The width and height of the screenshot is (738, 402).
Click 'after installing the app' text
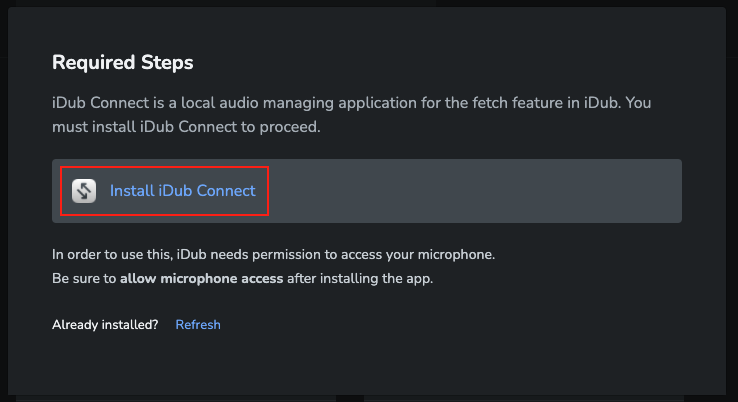click(x=360, y=278)
